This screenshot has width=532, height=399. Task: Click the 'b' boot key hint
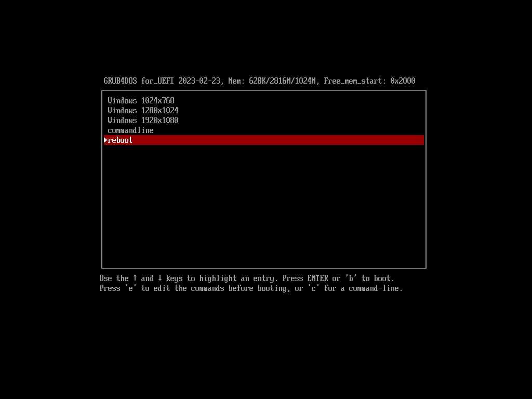[351, 278]
